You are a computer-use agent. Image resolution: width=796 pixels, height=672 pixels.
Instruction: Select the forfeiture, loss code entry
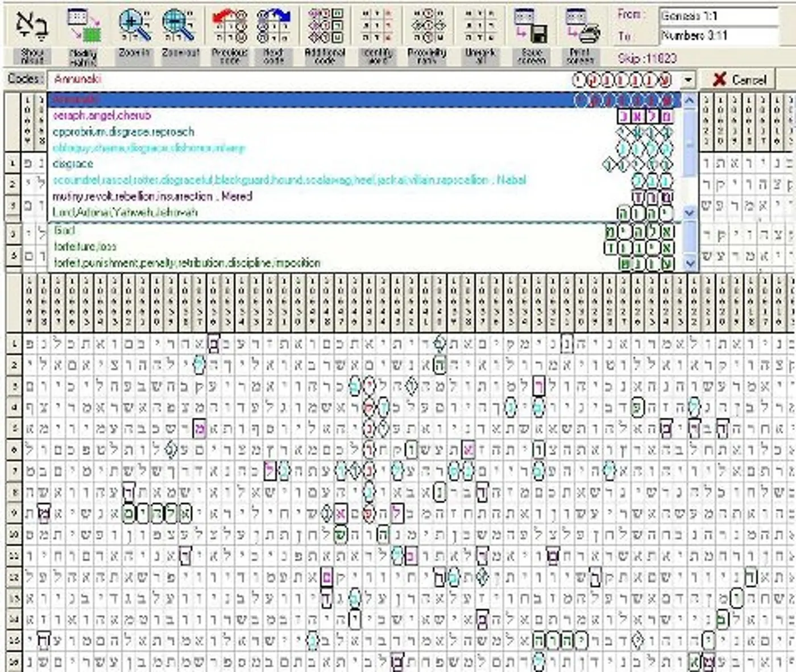(x=364, y=247)
